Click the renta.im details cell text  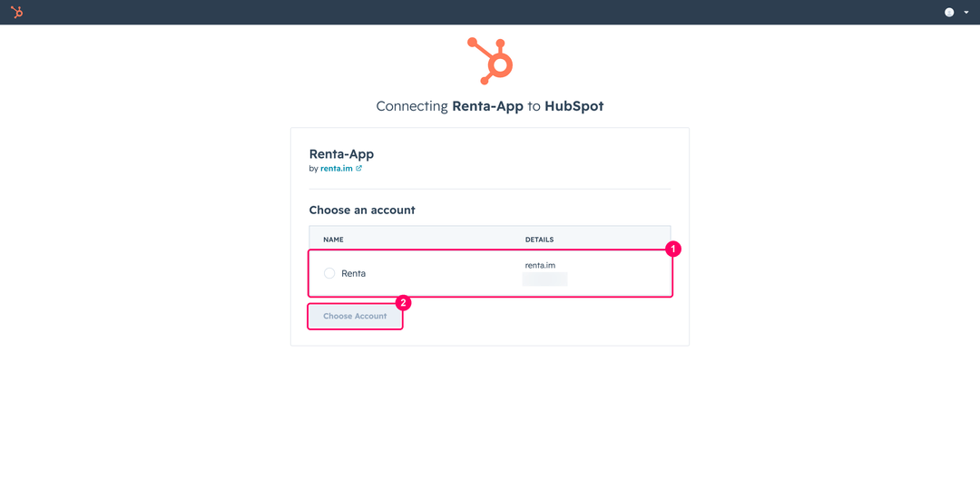pos(540,266)
